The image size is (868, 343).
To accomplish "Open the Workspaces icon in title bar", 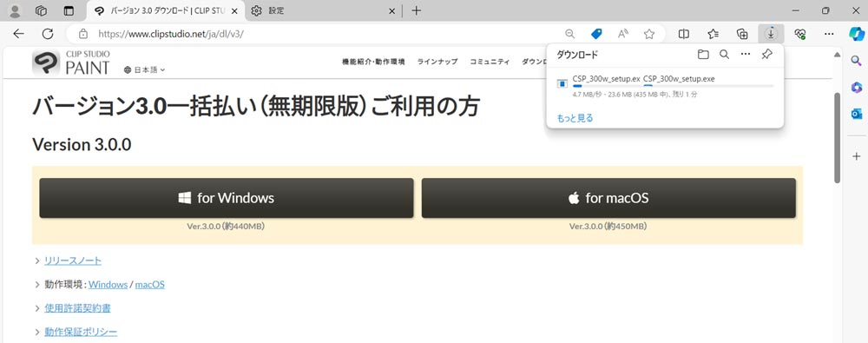I will [x=41, y=10].
